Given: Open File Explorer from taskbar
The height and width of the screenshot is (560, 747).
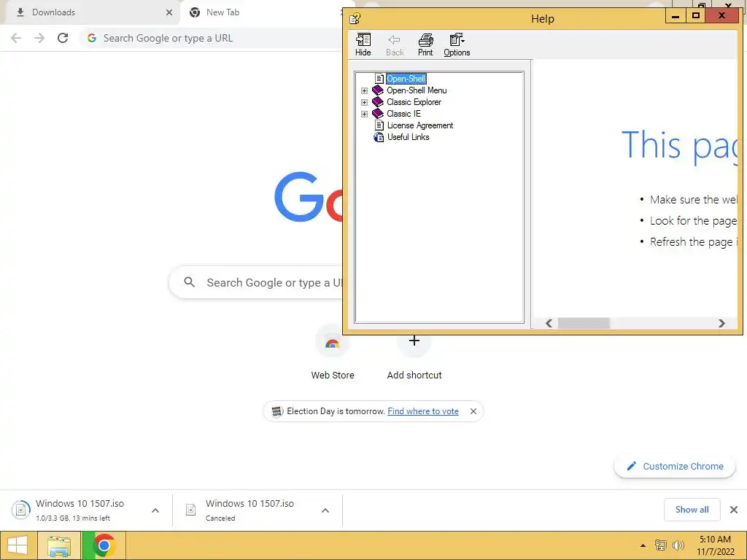Looking at the screenshot, I should click(59, 545).
